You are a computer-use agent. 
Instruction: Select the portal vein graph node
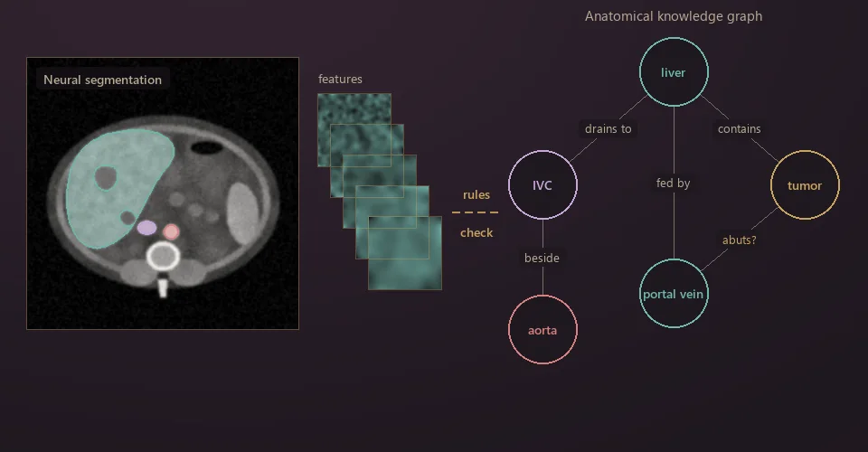coord(673,293)
